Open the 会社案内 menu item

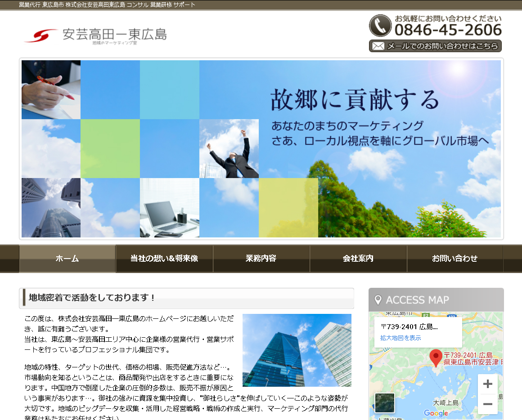click(358, 259)
